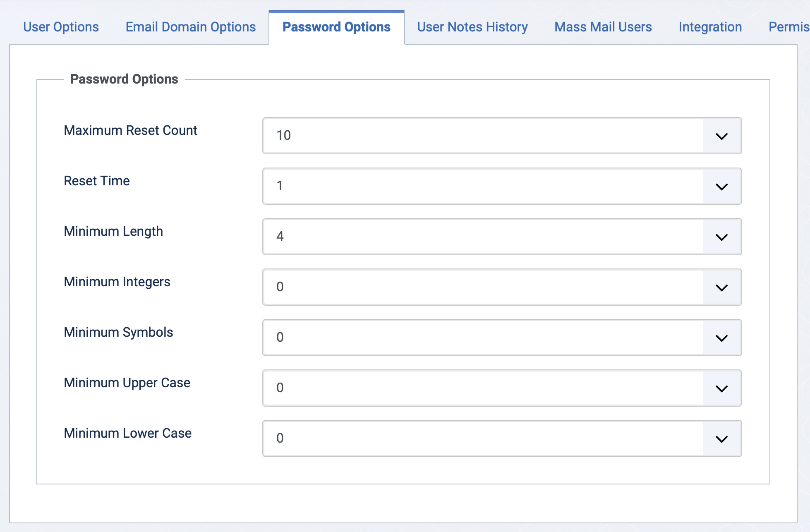The image size is (810, 532).
Task: Open the Minimum Lower Case dropdown
Action: [x=502, y=439]
